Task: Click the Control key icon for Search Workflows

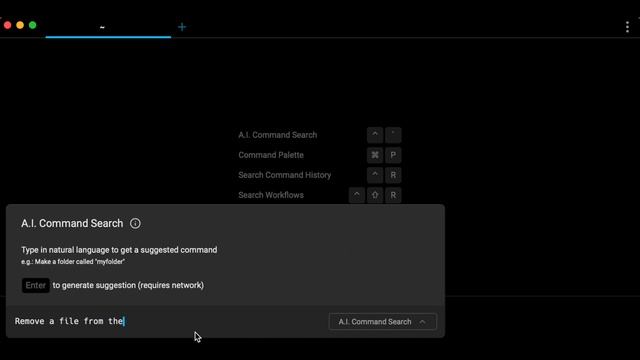Action: 356,195
